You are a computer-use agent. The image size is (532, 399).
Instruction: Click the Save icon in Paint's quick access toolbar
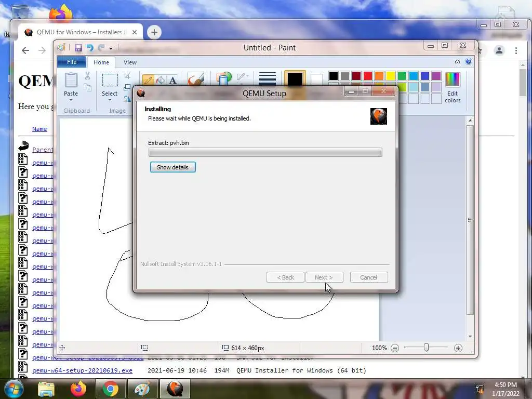[78, 48]
